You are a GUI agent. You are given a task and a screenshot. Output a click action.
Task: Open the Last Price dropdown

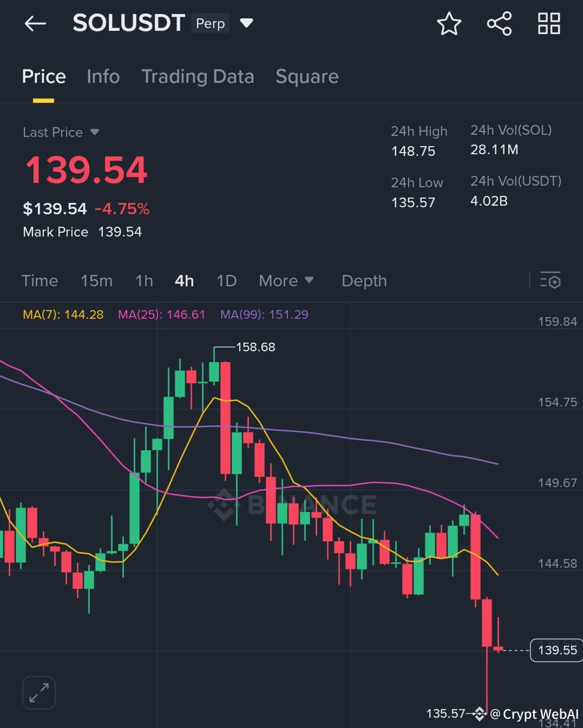61,132
